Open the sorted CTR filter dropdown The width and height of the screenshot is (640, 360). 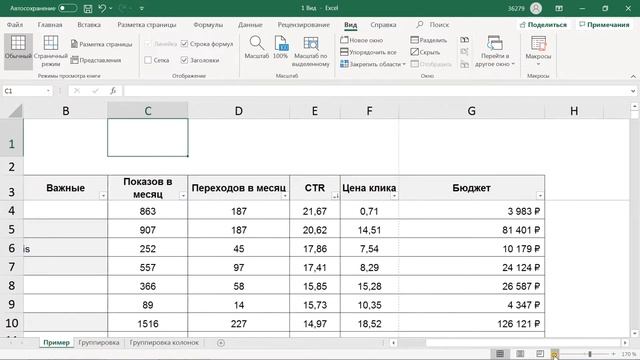click(x=335, y=196)
